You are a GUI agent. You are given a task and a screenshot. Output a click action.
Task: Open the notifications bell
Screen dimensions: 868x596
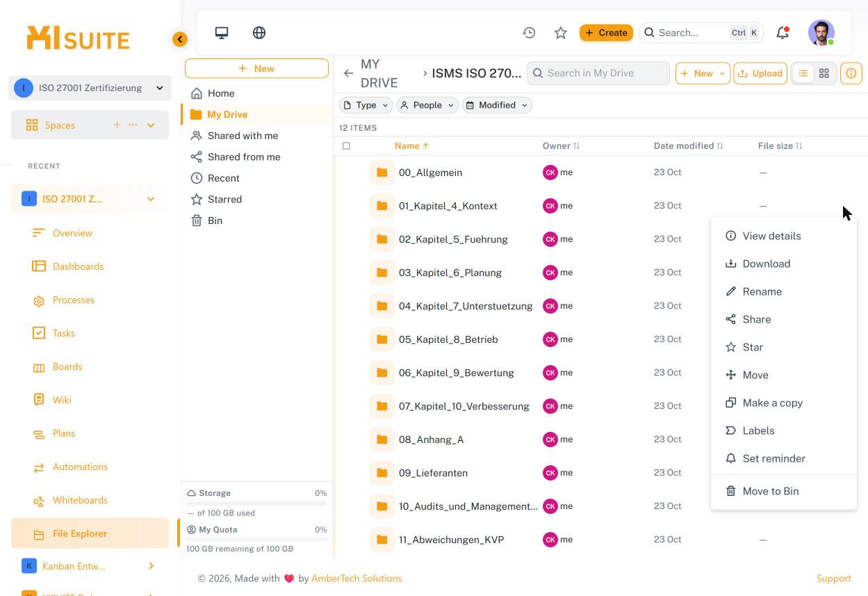point(783,33)
